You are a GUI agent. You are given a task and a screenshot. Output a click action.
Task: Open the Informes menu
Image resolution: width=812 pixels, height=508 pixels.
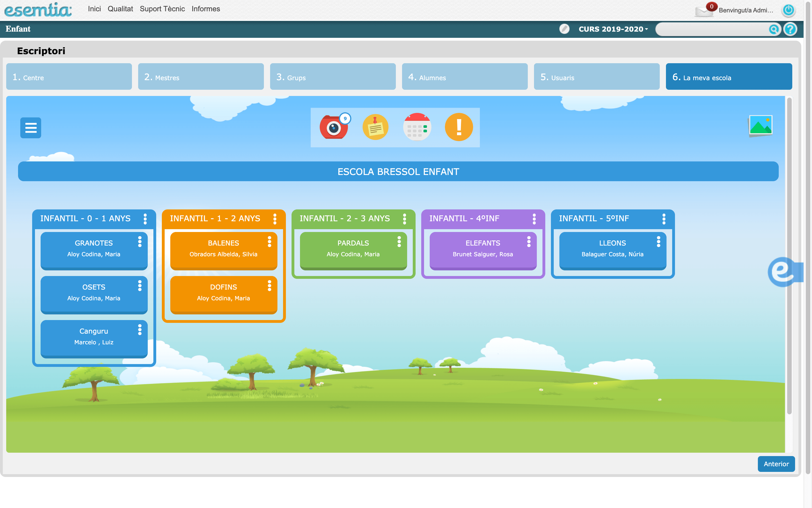point(206,9)
